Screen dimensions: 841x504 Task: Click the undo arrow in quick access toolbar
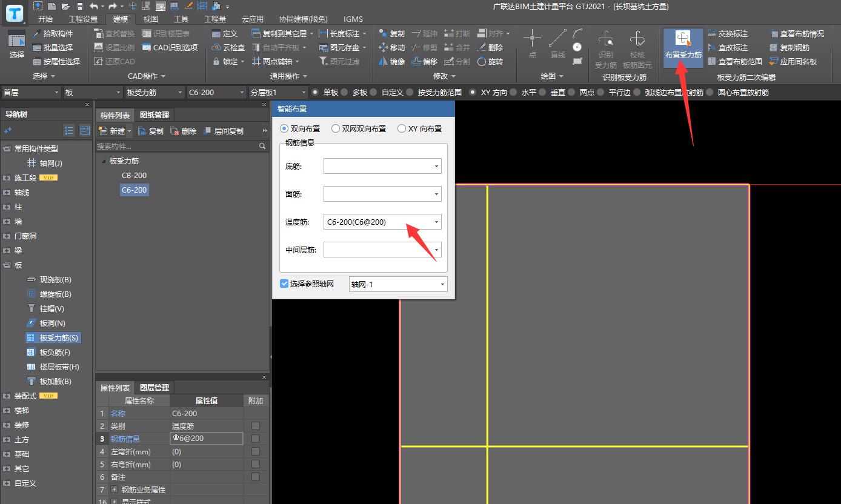pos(93,6)
